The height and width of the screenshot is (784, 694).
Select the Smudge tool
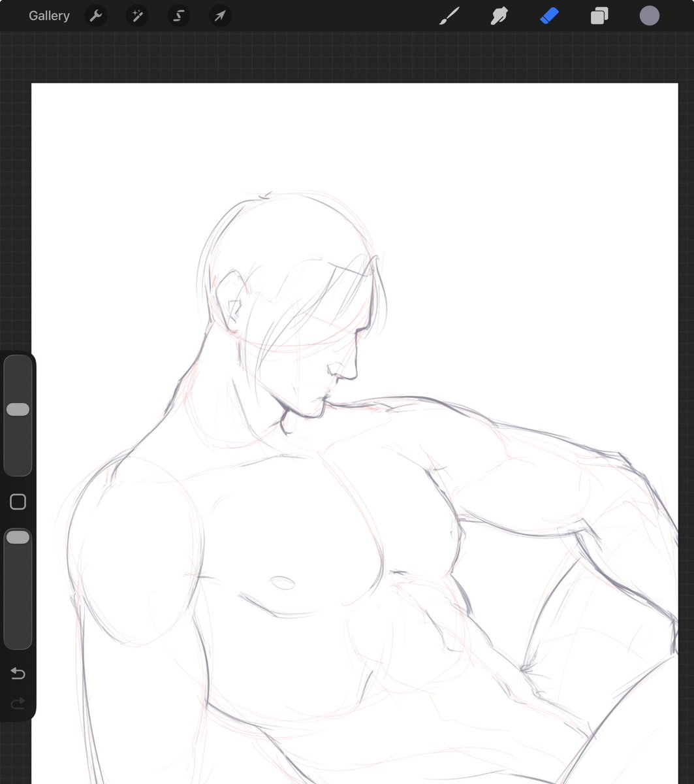coord(499,16)
